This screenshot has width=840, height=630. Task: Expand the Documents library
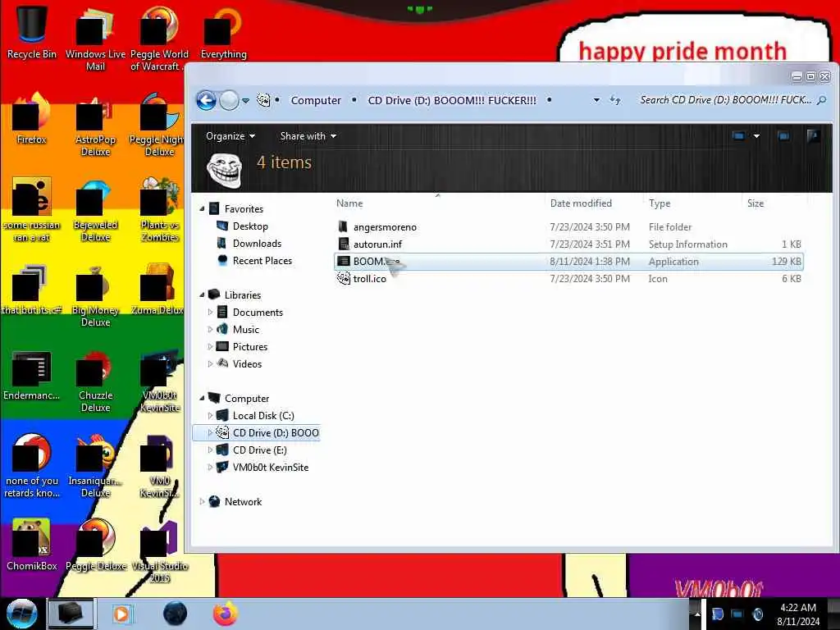(210, 312)
